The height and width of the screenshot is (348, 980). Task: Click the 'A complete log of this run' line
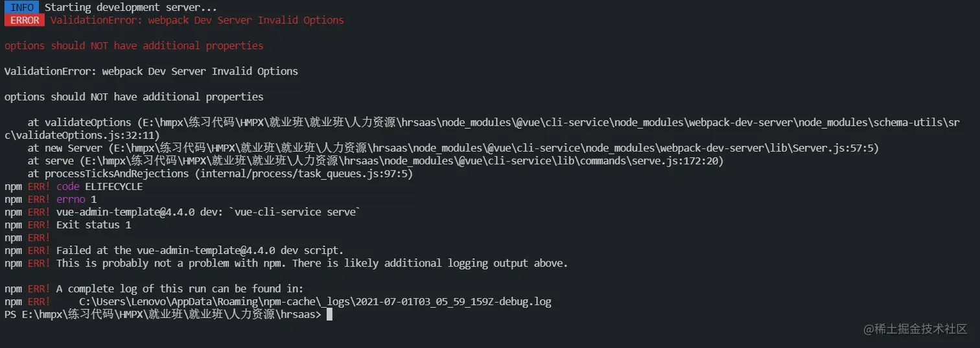[180, 289]
